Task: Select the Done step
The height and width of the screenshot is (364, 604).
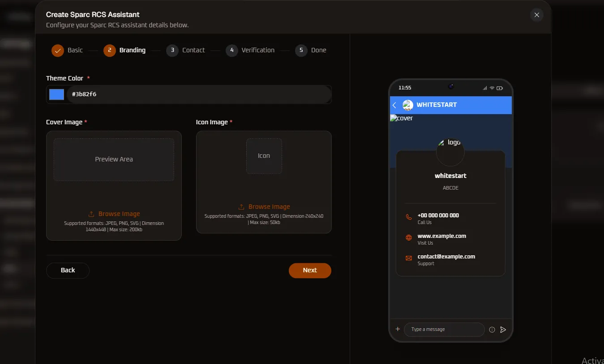Action: tap(311, 50)
